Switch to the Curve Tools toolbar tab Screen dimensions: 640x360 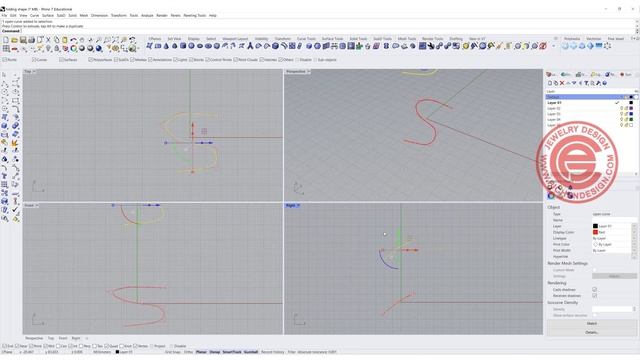pyautogui.click(x=306, y=39)
